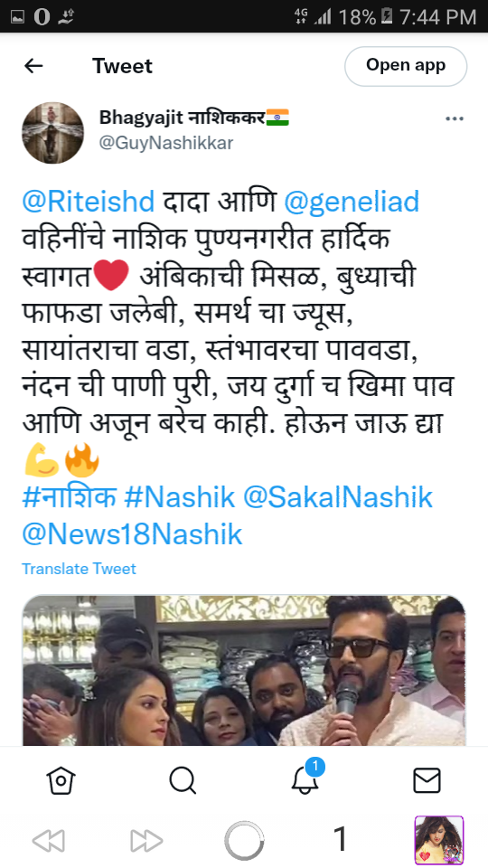The height and width of the screenshot is (868, 488).
Task: Open the Messages envelope tab
Action: pos(427,780)
